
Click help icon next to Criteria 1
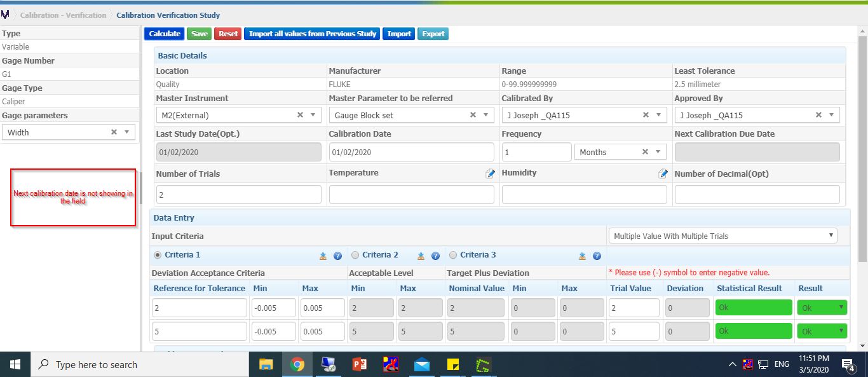[338, 256]
